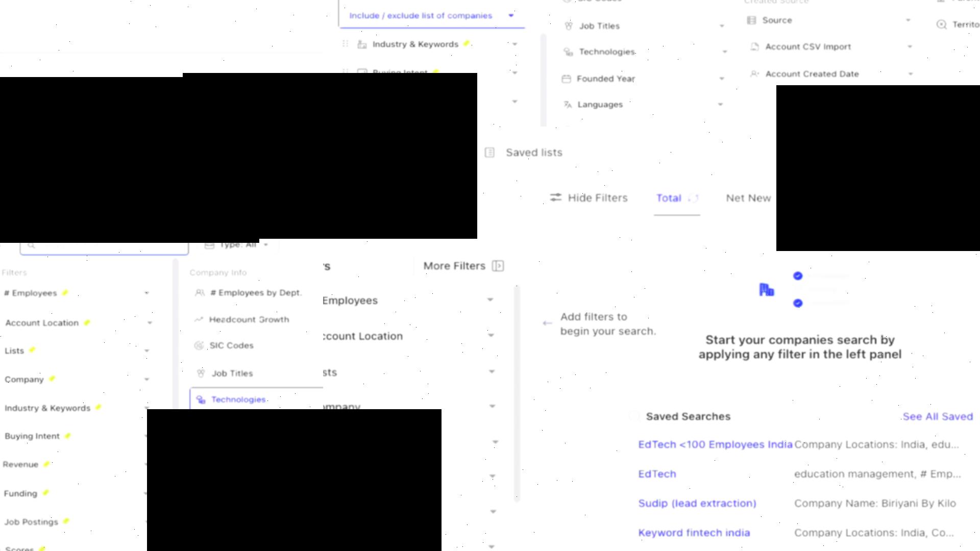Screen dimensions: 980x551
Task: Select the Net New tab
Action: (x=748, y=197)
